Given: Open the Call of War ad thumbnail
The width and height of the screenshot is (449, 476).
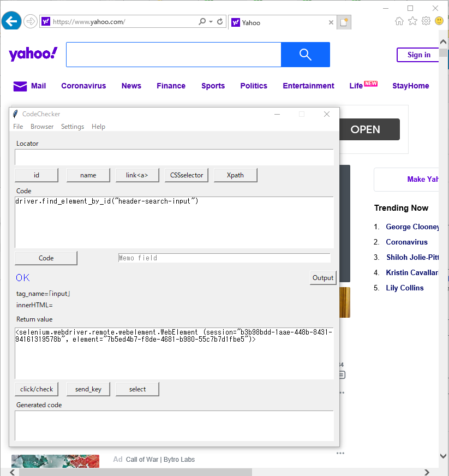Looking at the screenshot, I should [x=55, y=461].
